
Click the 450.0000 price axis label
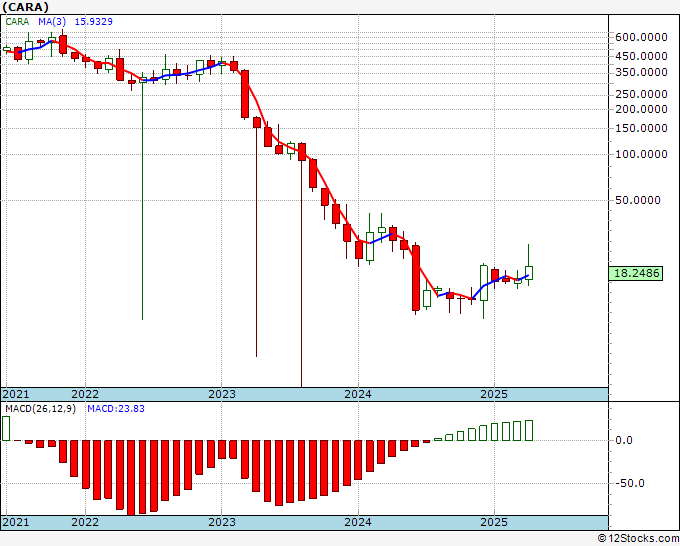point(641,56)
